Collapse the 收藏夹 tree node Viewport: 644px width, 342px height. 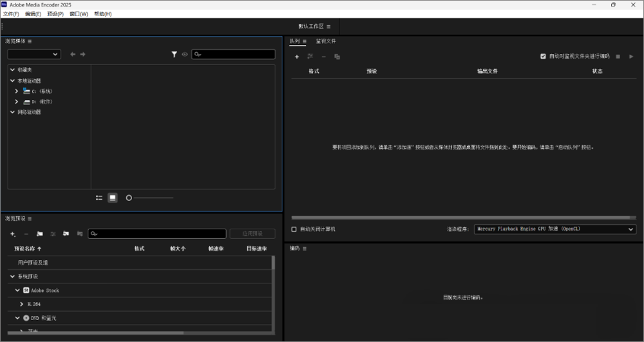tap(12, 70)
